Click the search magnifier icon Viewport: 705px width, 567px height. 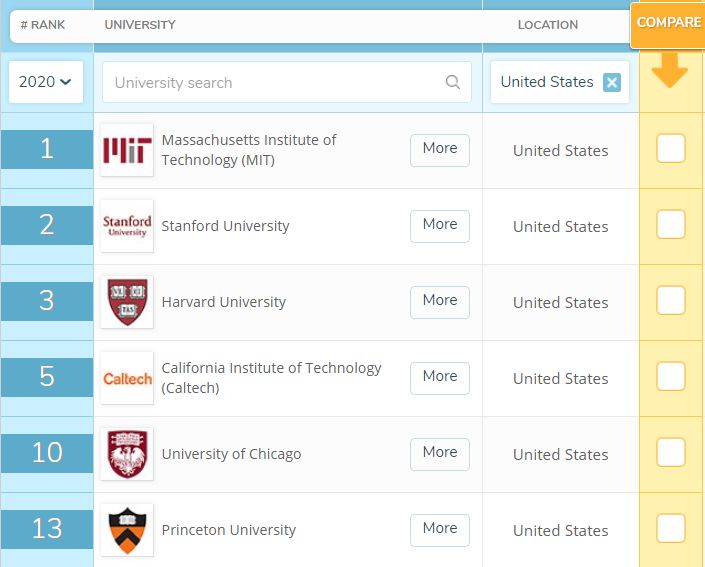(x=453, y=83)
